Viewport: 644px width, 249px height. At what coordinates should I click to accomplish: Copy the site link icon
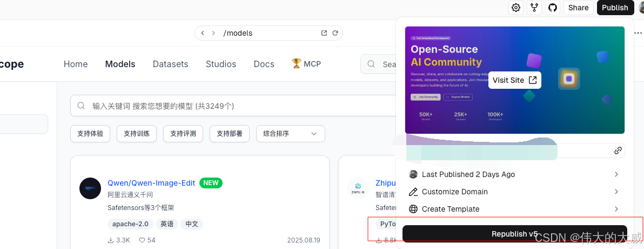(618, 150)
